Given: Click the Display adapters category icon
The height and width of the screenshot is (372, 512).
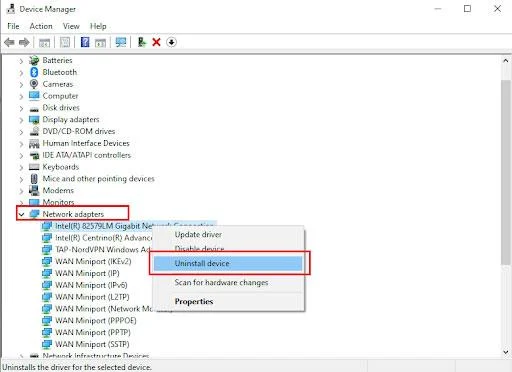Looking at the screenshot, I should click(34, 120).
